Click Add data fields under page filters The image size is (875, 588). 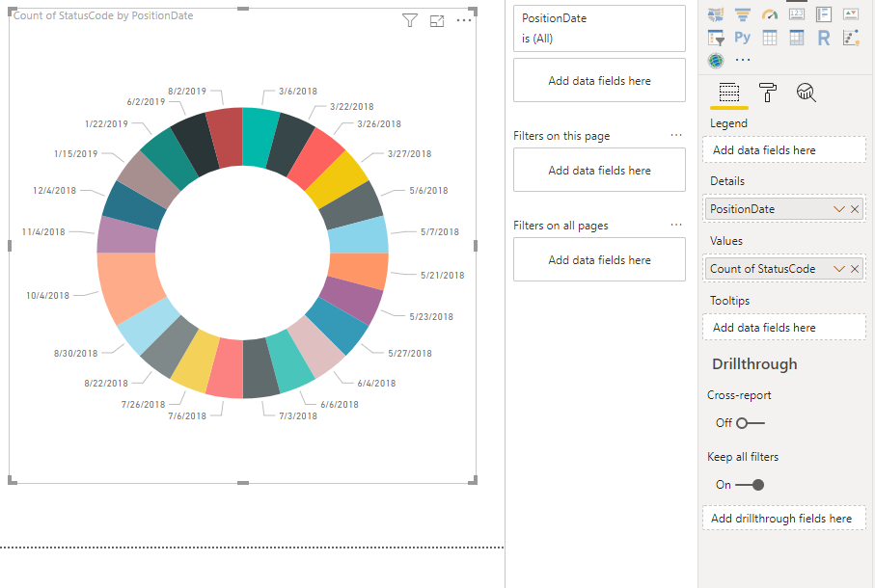[x=599, y=170]
